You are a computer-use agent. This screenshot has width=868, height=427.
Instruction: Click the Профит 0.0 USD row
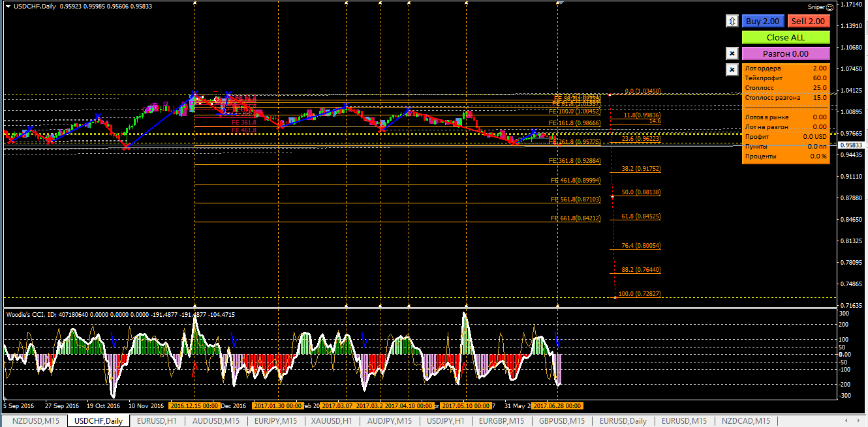tap(786, 136)
